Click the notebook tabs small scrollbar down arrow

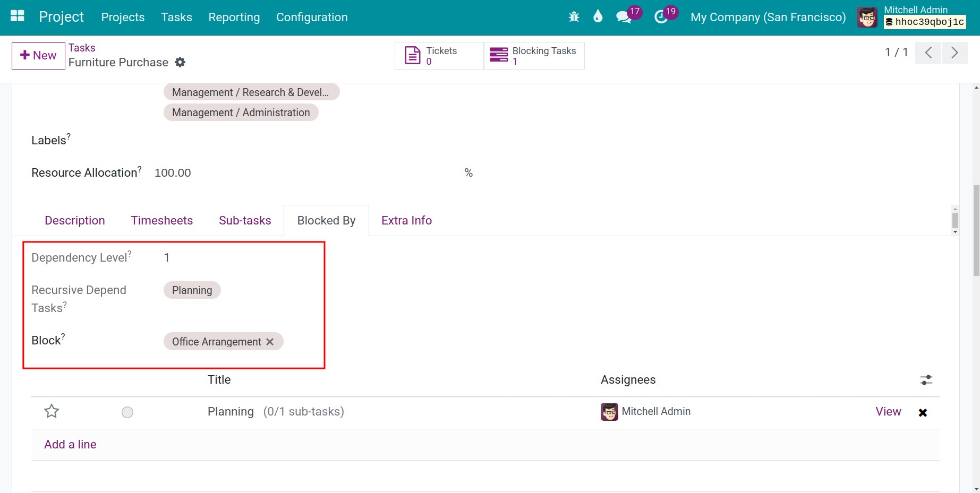point(955,232)
